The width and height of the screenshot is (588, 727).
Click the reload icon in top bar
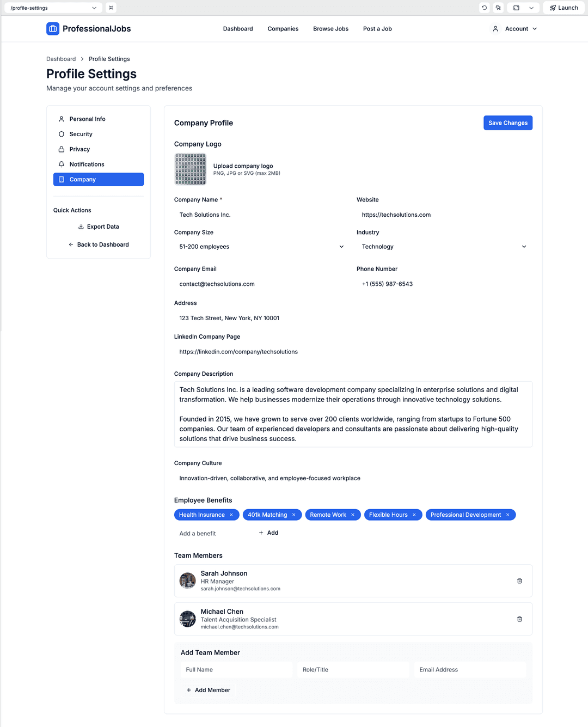pos(484,8)
